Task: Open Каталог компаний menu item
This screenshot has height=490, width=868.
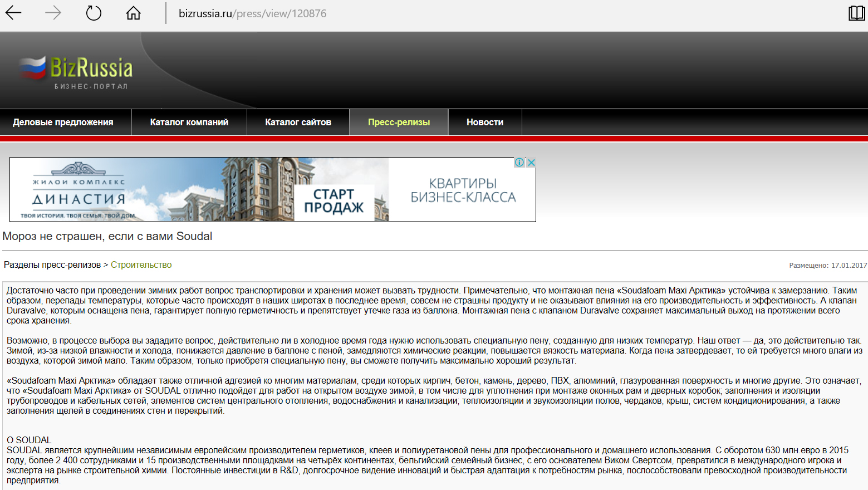Action: [189, 122]
